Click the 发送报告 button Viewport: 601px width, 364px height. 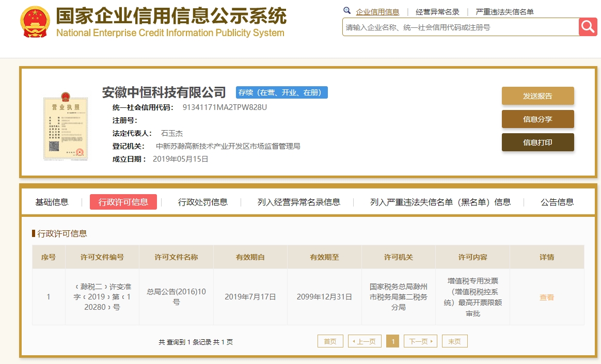(x=538, y=96)
